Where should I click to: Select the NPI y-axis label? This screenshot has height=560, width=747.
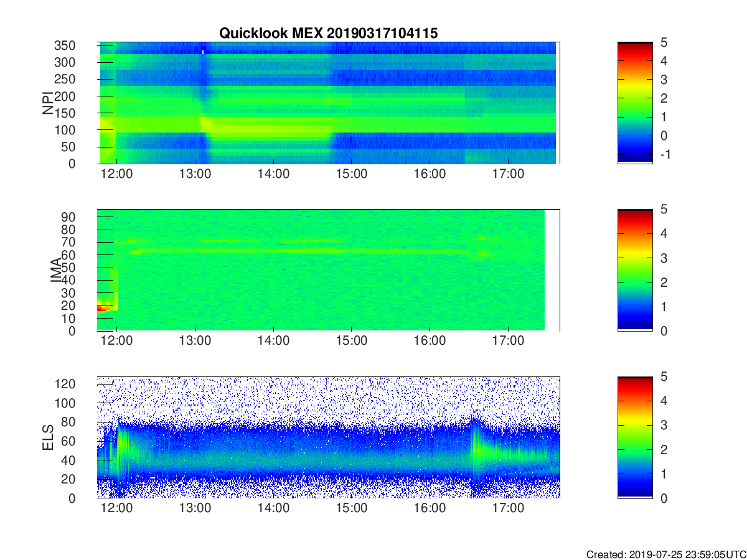pos(49,103)
